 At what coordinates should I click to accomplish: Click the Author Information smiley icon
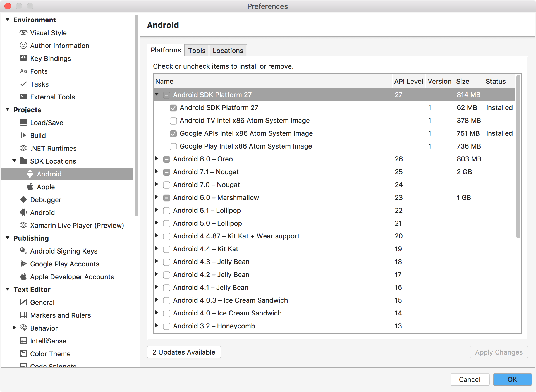coord(23,46)
